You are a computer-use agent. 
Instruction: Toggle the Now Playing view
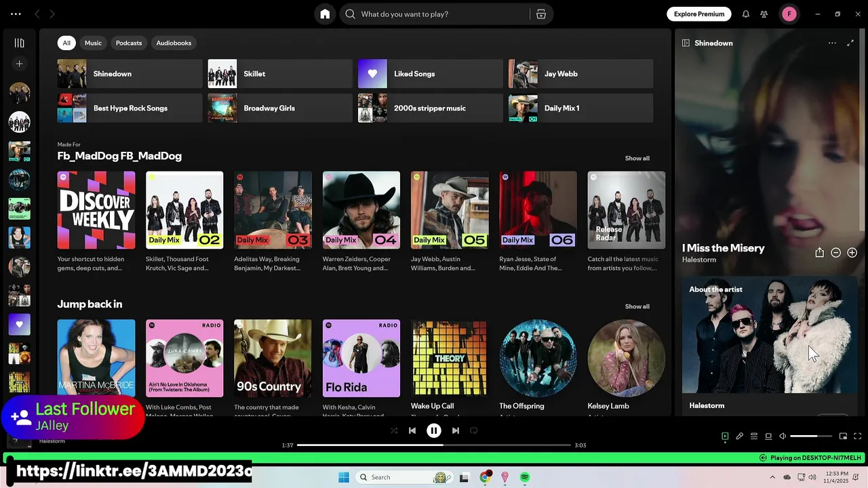725,436
